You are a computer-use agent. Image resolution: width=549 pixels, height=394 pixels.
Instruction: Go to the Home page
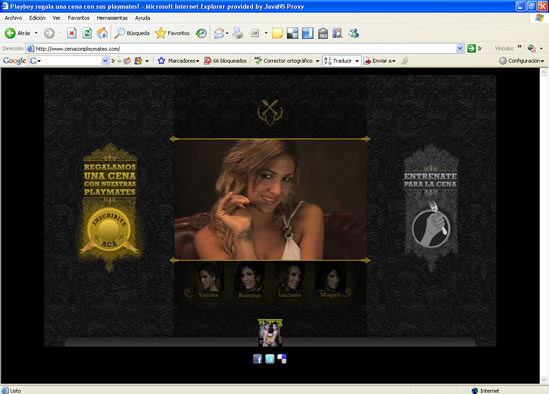click(102, 33)
